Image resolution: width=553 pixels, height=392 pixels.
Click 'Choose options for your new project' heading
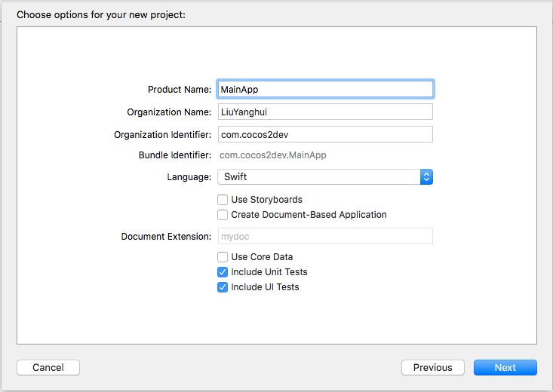tap(101, 15)
